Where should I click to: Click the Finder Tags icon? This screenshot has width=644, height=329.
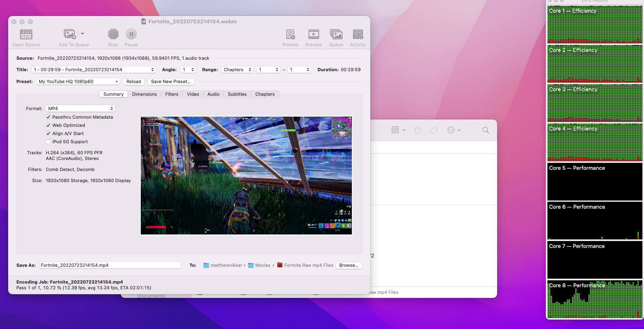(x=434, y=130)
